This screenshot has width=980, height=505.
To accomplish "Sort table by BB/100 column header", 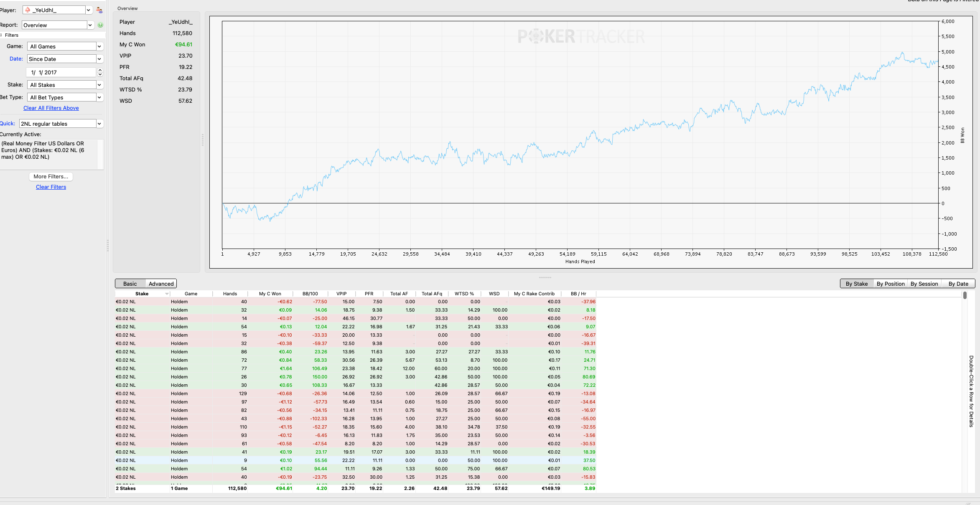I will 310,294.
